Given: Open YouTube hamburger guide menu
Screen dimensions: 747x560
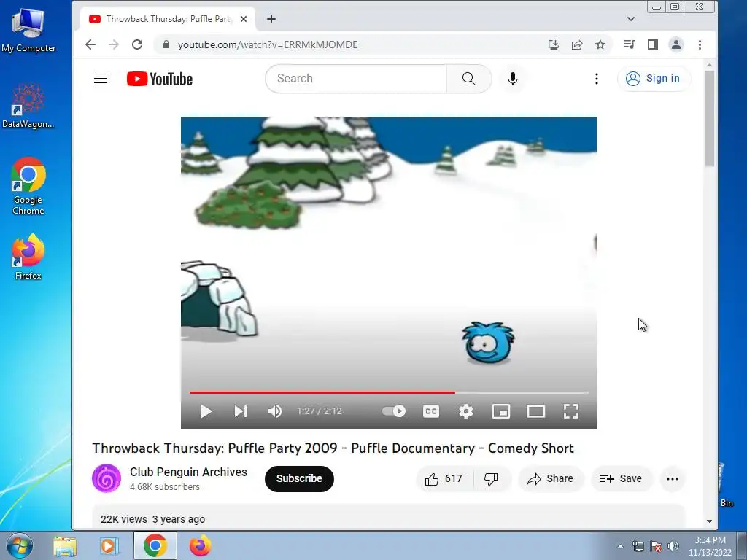Looking at the screenshot, I should [x=101, y=79].
